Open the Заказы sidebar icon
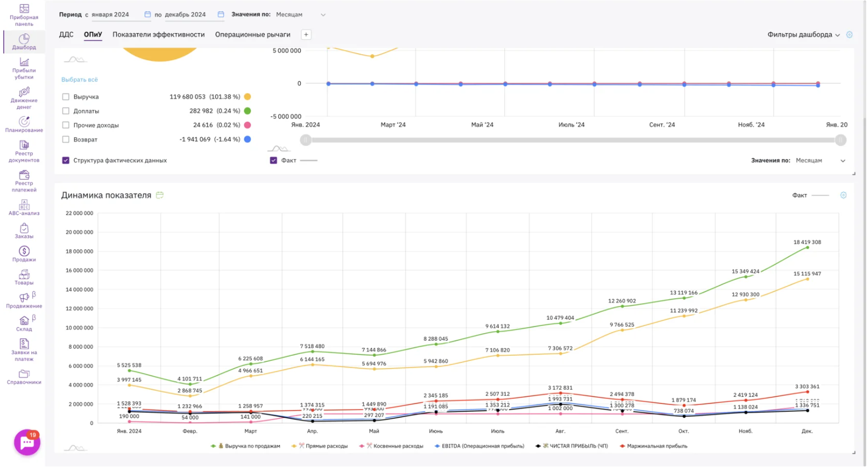Image resolution: width=868 pixels, height=472 pixels. point(24,231)
